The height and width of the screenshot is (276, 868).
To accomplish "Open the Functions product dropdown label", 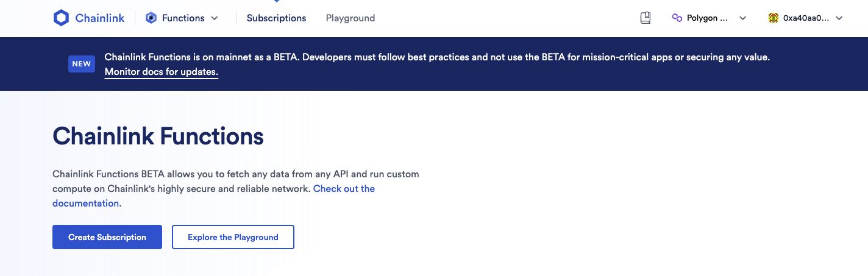I will (183, 18).
